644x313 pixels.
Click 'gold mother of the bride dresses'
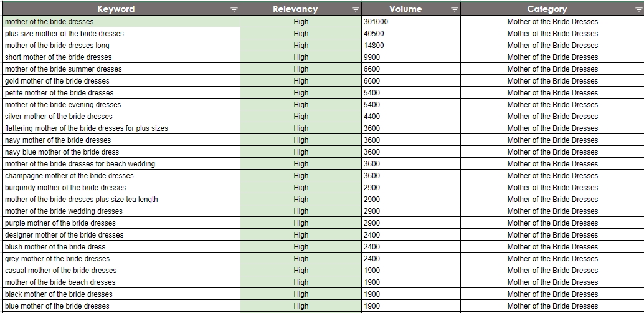[x=121, y=81]
